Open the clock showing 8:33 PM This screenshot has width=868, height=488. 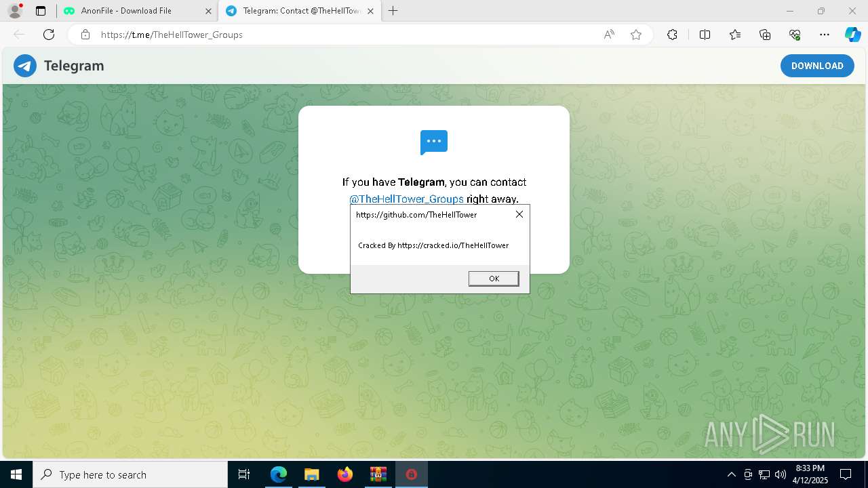(810, 474)
